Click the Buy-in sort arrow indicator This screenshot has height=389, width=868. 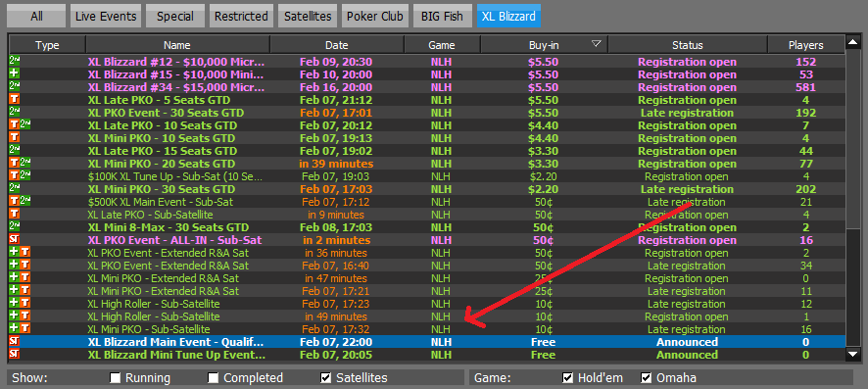(597, 44)
